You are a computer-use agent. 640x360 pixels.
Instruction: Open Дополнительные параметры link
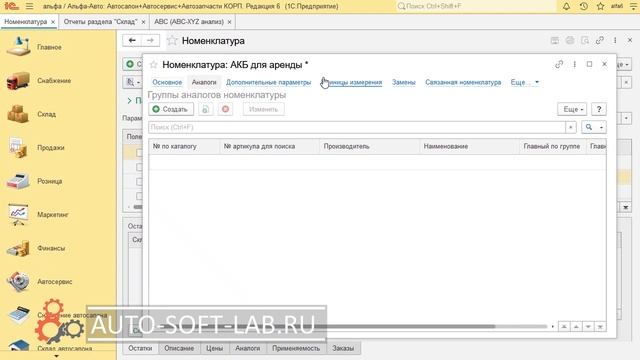(x=269, y=82)
